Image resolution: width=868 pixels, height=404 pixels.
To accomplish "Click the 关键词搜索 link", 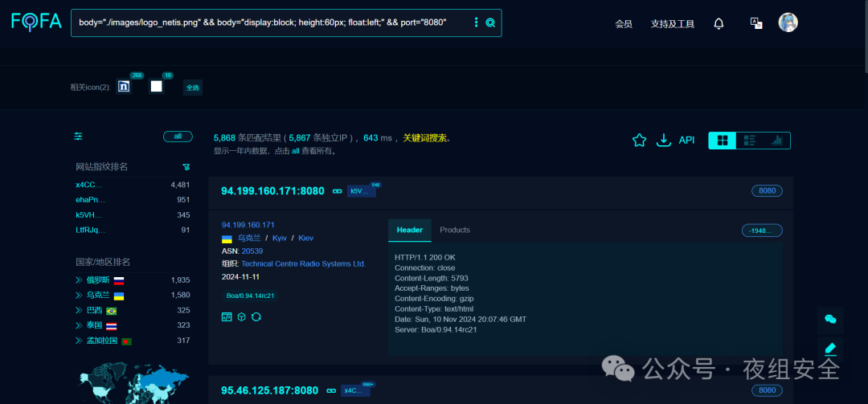I will pos(425,138).
